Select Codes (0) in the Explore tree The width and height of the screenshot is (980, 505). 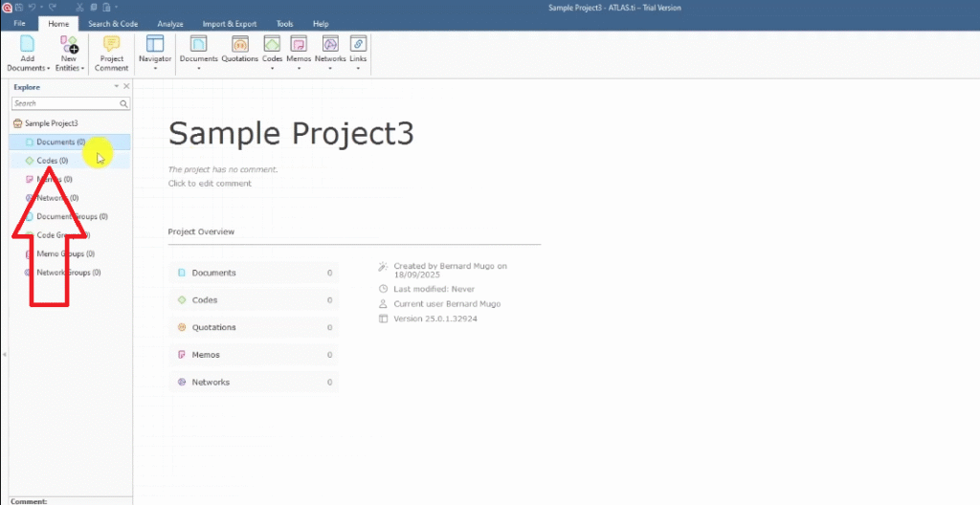point(52,161)
